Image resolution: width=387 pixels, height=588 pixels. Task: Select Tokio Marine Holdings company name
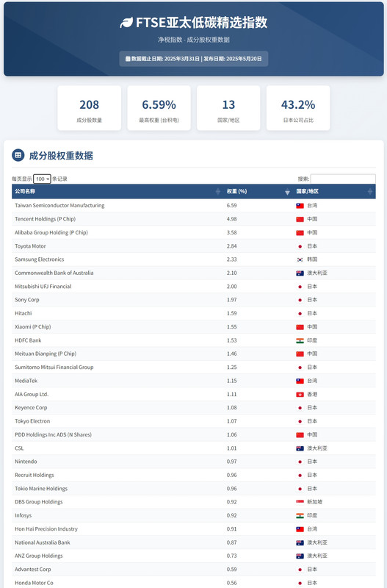point(41,489)
